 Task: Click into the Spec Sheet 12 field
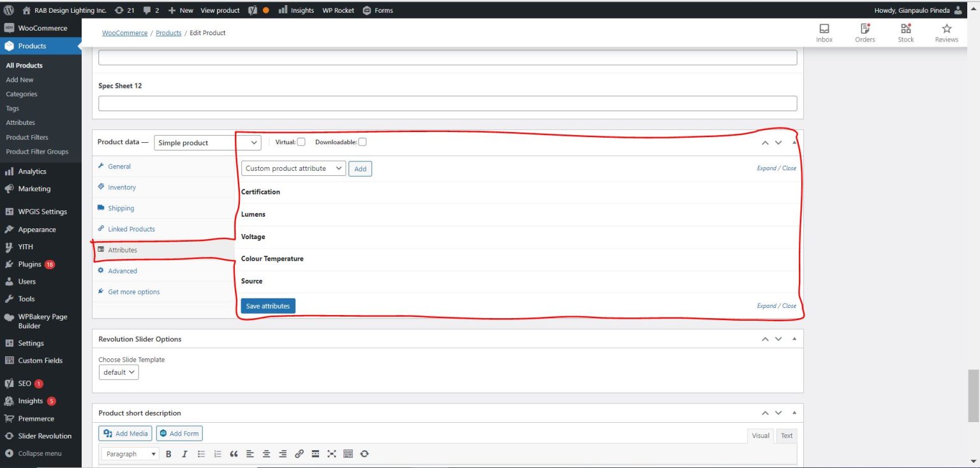[x=447, y=103]
